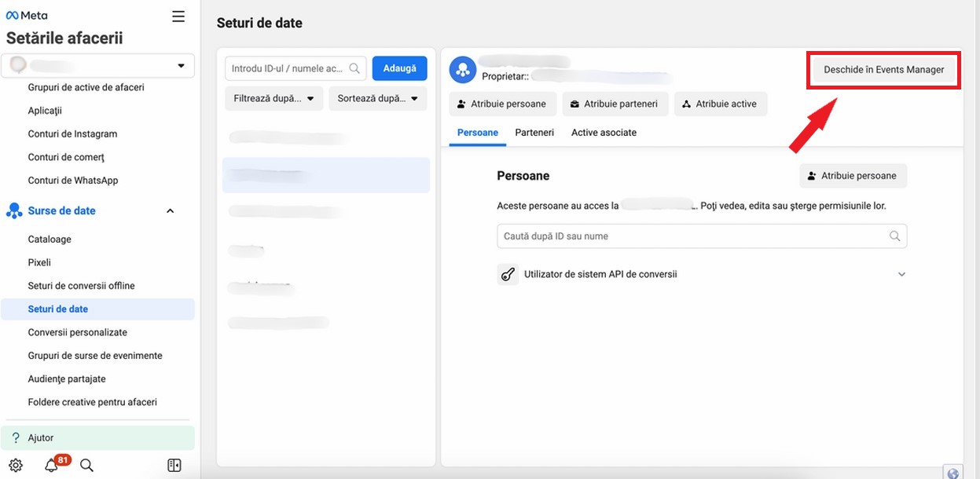Switch to the Parteneri tab
980x479 pixels.
pos(534,133)
